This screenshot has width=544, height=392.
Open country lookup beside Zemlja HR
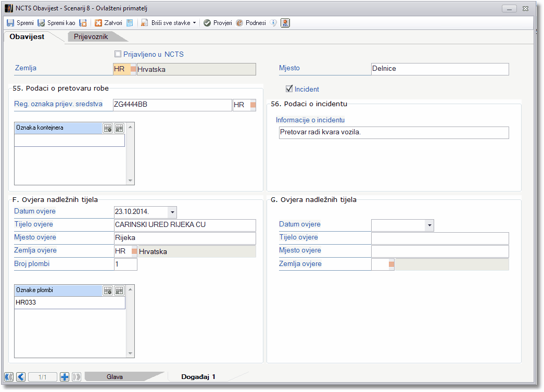pos(133,69)
